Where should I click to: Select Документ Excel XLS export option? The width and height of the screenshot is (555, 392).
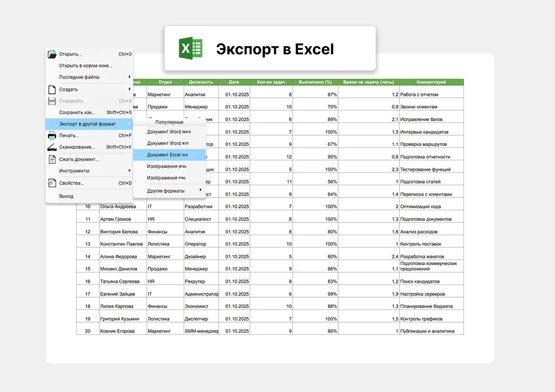(168, 155)
